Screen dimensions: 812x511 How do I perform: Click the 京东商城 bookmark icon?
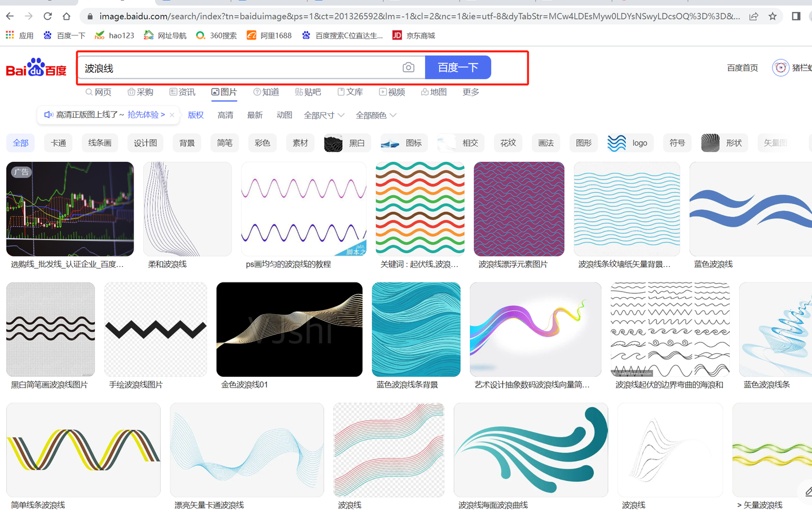click(396, 35)
